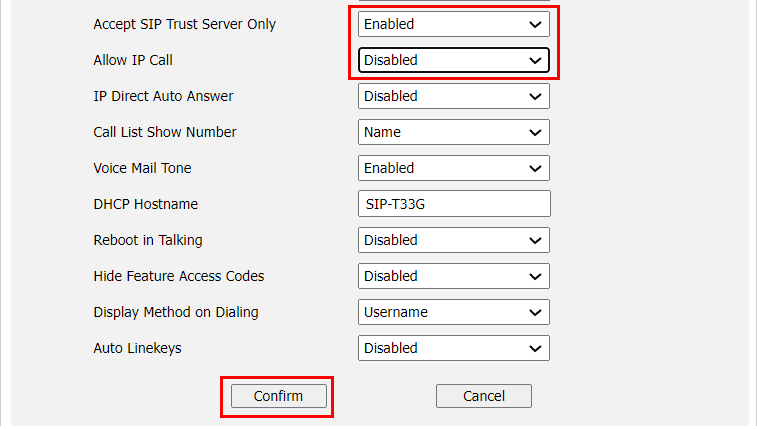Open the Display Method on Dialing dropdown

(453, 312)
